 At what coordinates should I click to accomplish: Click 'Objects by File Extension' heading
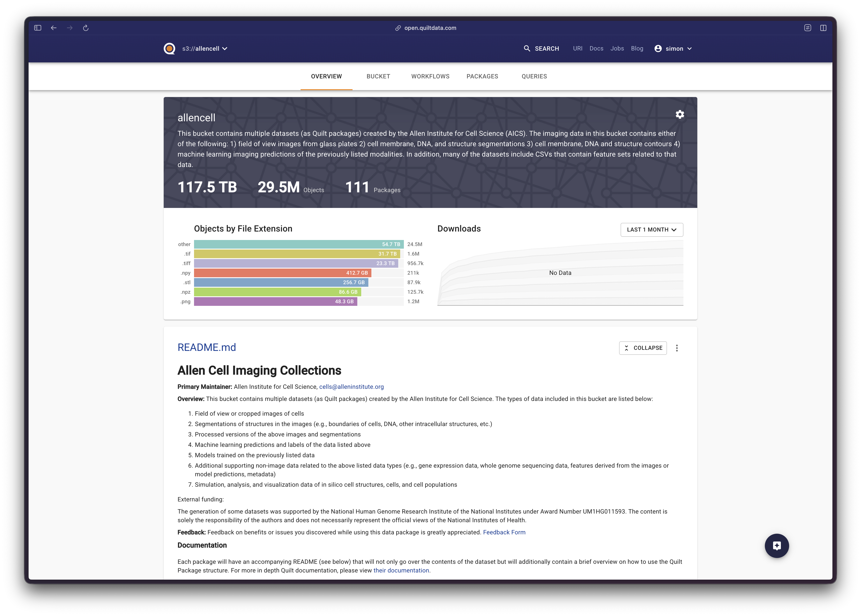[x=243, y=228]
